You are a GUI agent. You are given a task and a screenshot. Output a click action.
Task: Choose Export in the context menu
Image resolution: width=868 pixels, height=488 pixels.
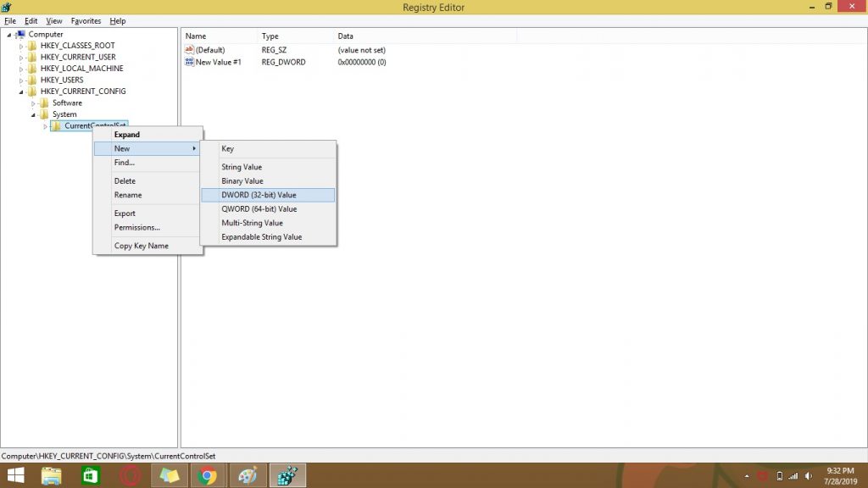(147, 213)
